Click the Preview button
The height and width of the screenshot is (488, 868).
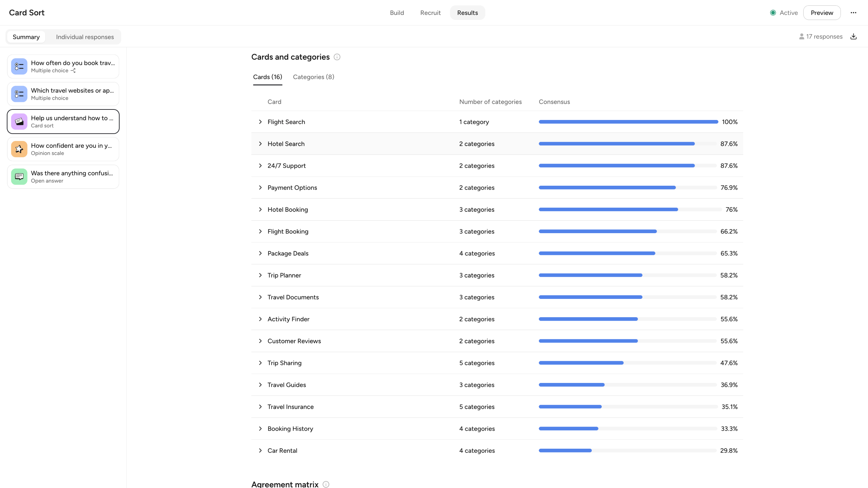tap(822, 13)
